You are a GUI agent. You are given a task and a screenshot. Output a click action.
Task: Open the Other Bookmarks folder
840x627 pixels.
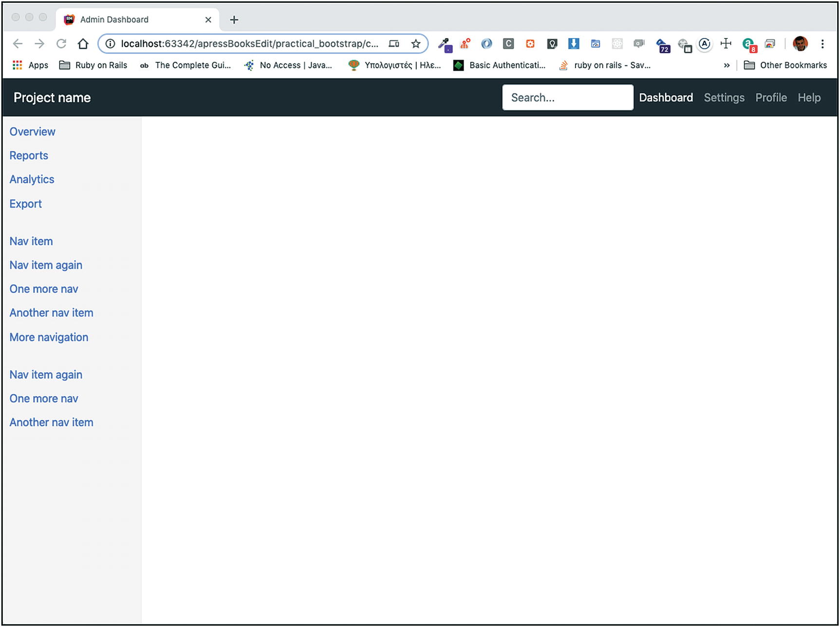785,65
